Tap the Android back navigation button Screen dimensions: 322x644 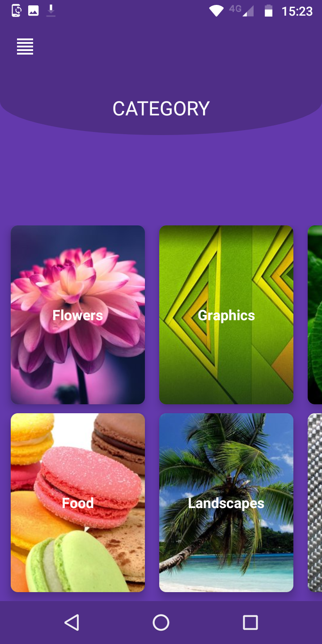click(x=72, y=623)
